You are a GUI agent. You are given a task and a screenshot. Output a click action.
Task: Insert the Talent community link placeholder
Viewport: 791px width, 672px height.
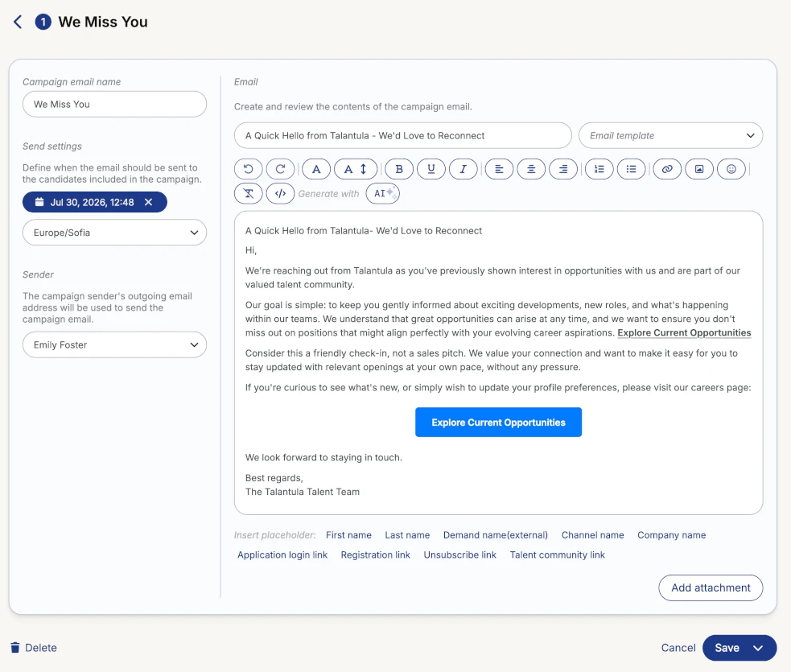pos(558,555)
